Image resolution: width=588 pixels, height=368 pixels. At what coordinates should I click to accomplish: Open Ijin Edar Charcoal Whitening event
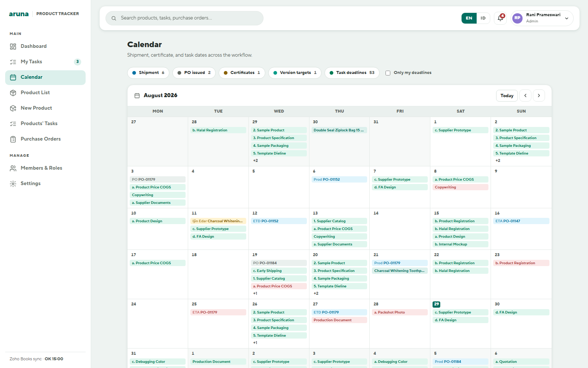coord(218,221)
